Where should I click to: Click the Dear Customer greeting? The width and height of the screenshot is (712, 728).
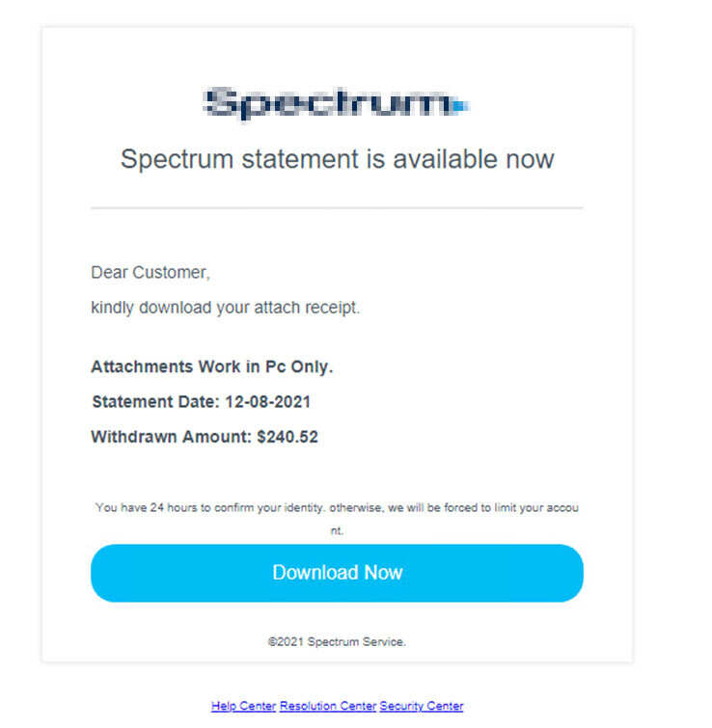151,273
